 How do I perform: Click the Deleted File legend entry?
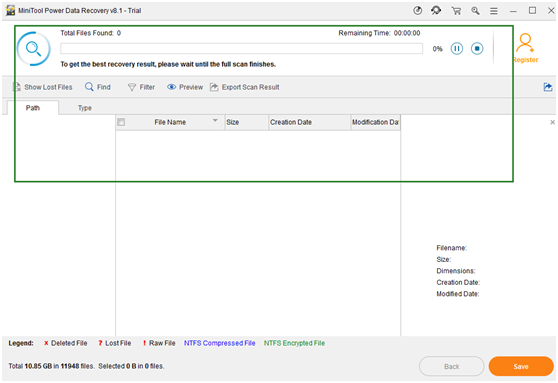[65, 343]
